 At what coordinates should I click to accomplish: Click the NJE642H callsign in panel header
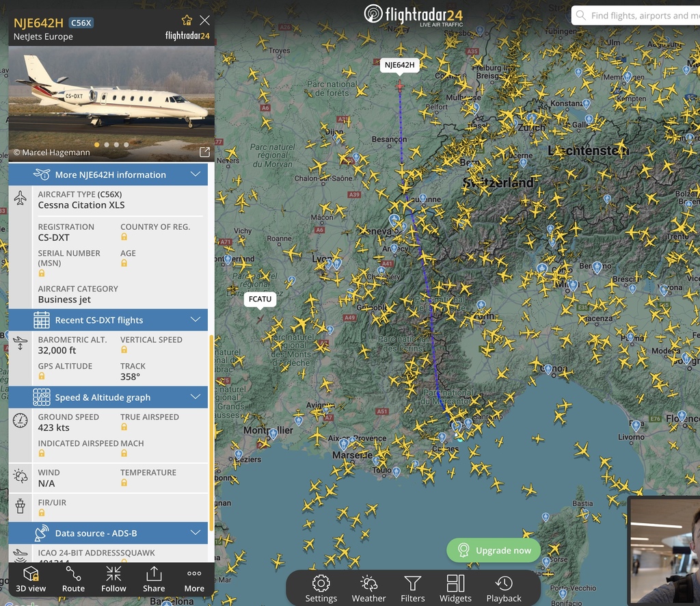(38, 23)
